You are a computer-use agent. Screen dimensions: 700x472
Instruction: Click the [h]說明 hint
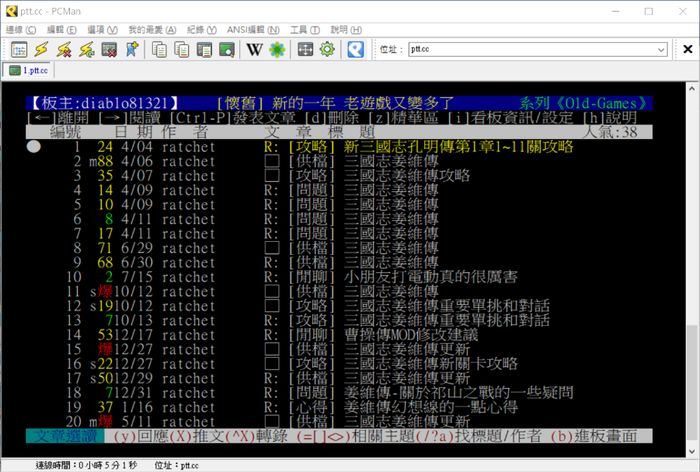point(610,118)
